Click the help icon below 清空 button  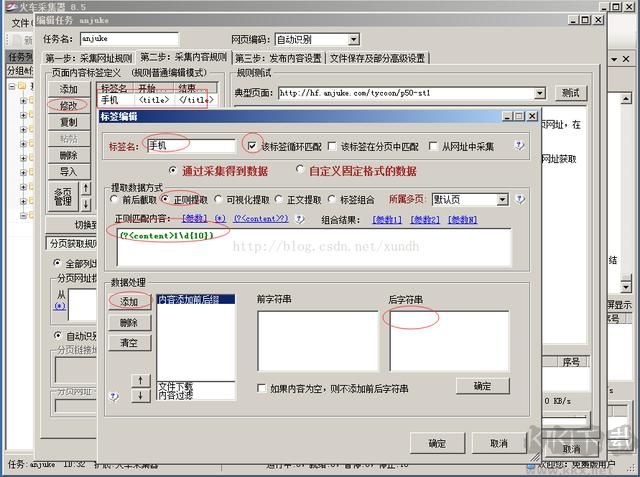pyautogui.click(x=113, y=396)
